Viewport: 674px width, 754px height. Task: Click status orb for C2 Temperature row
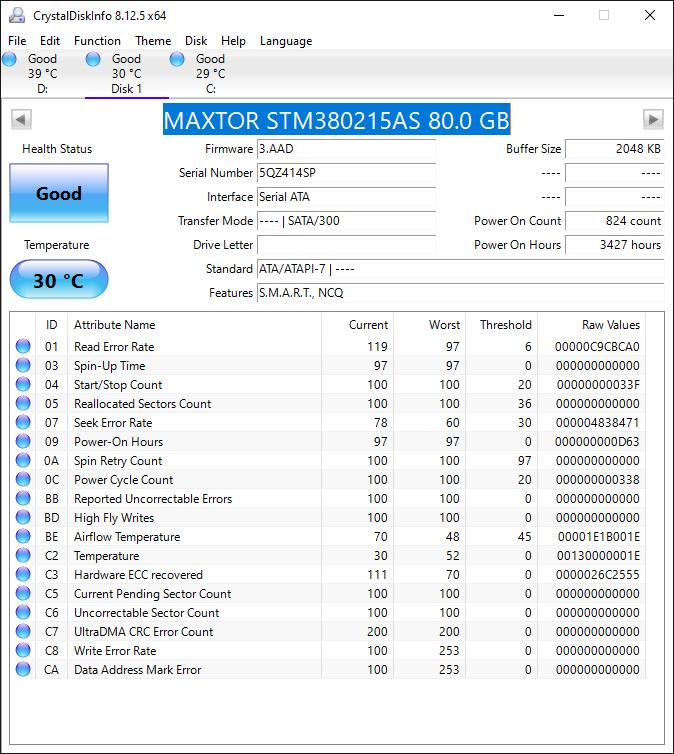(x=23, y=555)
